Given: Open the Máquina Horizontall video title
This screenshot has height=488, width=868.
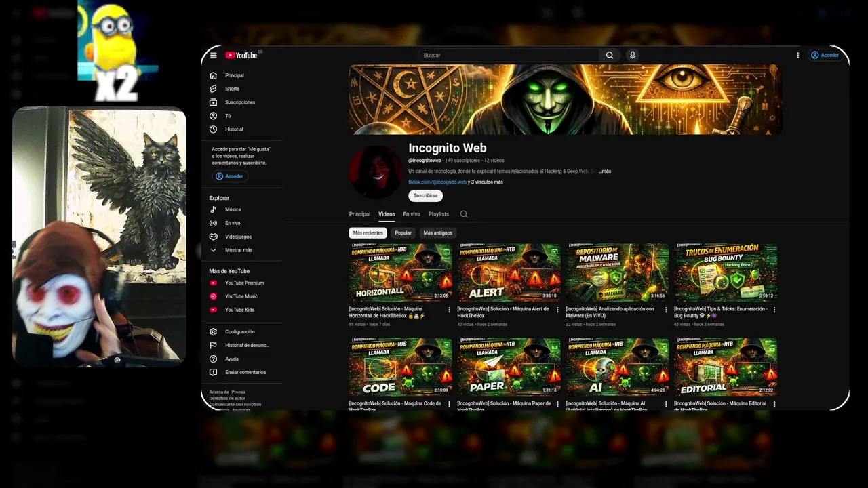Looking at the screenshot, I should [387, 312].
